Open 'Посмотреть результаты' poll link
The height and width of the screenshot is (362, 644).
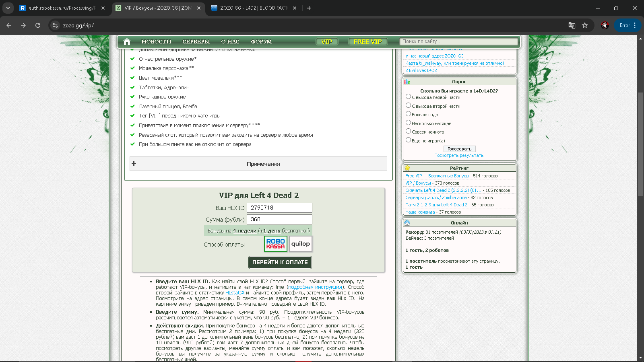[459, 155]
